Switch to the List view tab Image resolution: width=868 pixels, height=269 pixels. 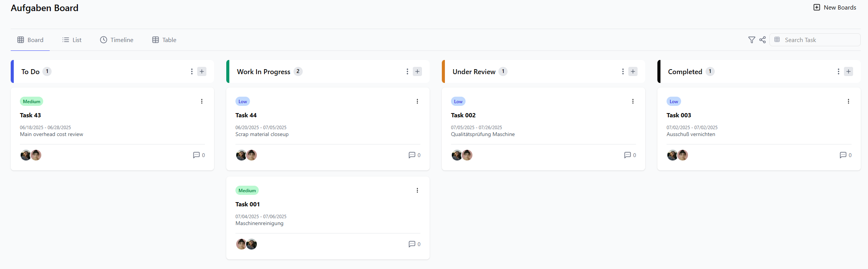(72, 40)
